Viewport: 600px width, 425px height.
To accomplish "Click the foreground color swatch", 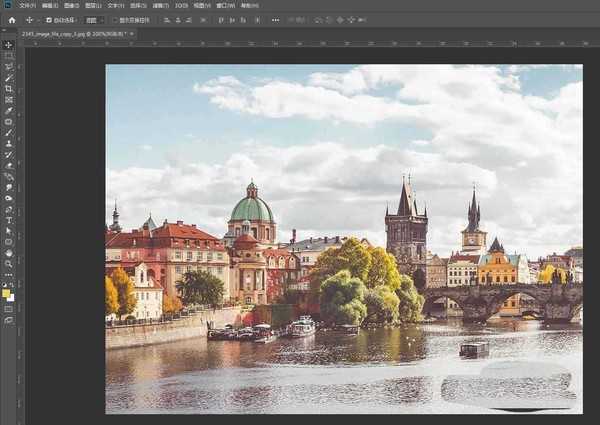I will 6,293.
